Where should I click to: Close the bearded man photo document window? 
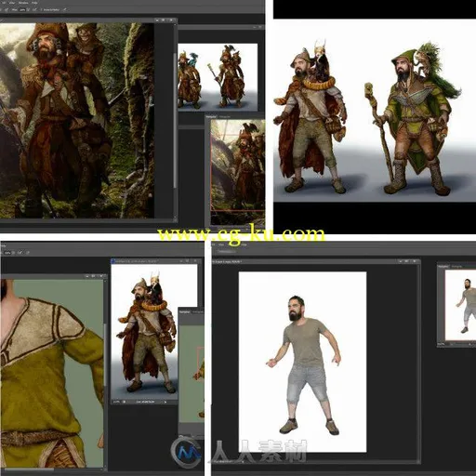pos(416,261)
